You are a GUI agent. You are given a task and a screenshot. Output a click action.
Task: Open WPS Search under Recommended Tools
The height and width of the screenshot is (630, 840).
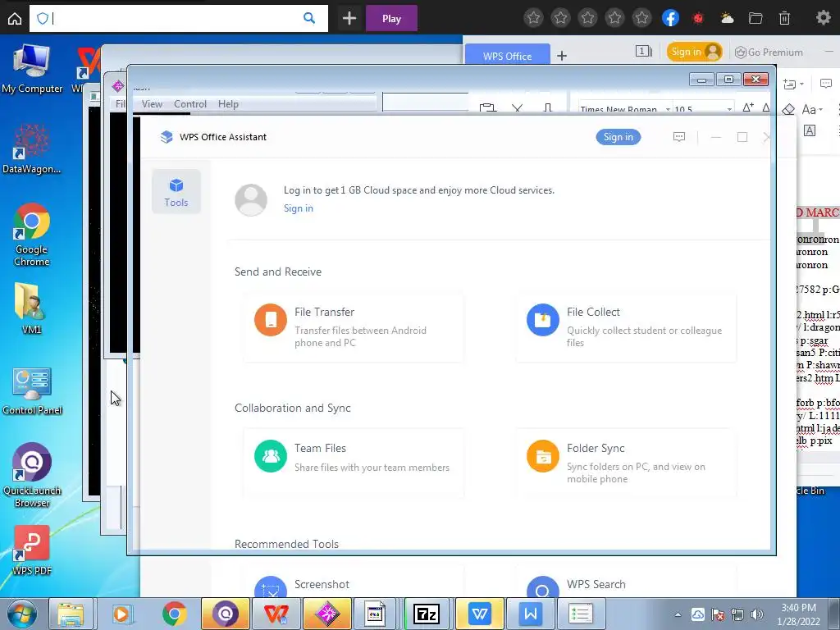coord(596,584)
